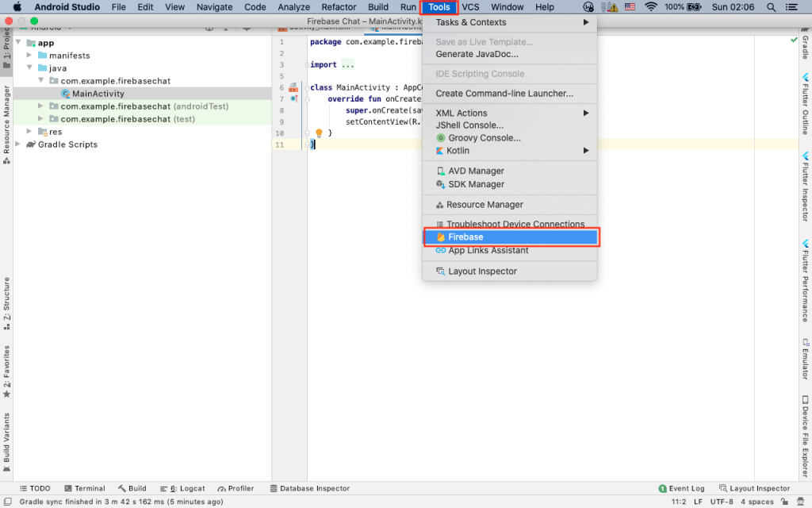Viewport: 812px width, 508px height.
Task: Expand Tasks & Contexts submenu
Action: point(510,22)
